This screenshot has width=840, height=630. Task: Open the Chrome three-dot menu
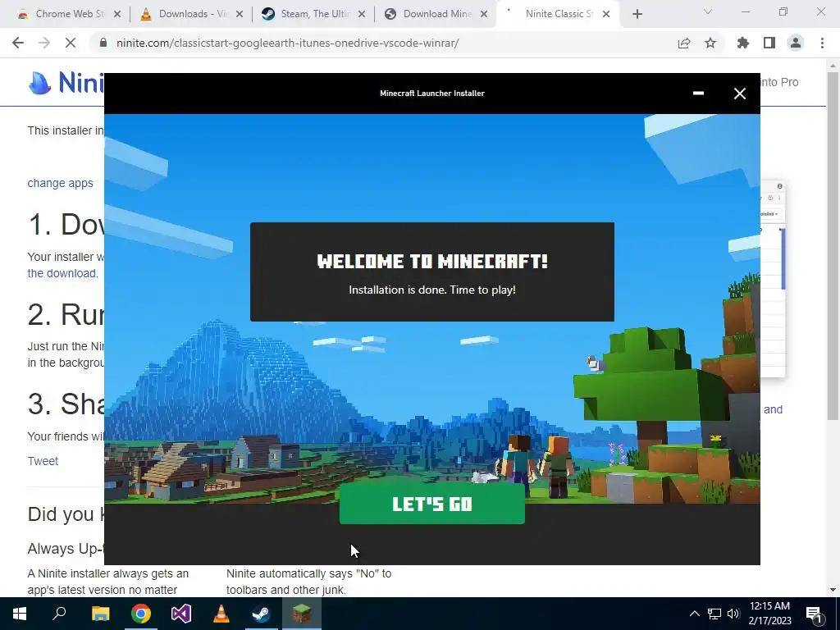tap(822, 43)
